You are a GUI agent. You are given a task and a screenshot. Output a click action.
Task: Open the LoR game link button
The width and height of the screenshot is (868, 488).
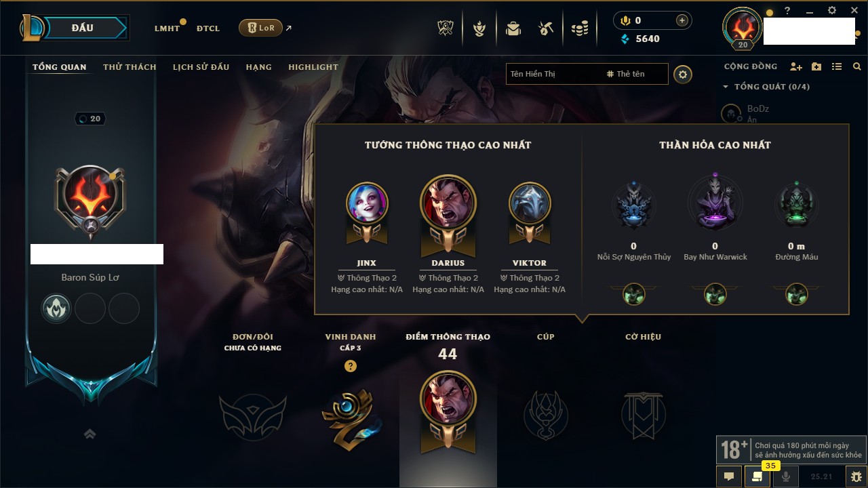261,28
